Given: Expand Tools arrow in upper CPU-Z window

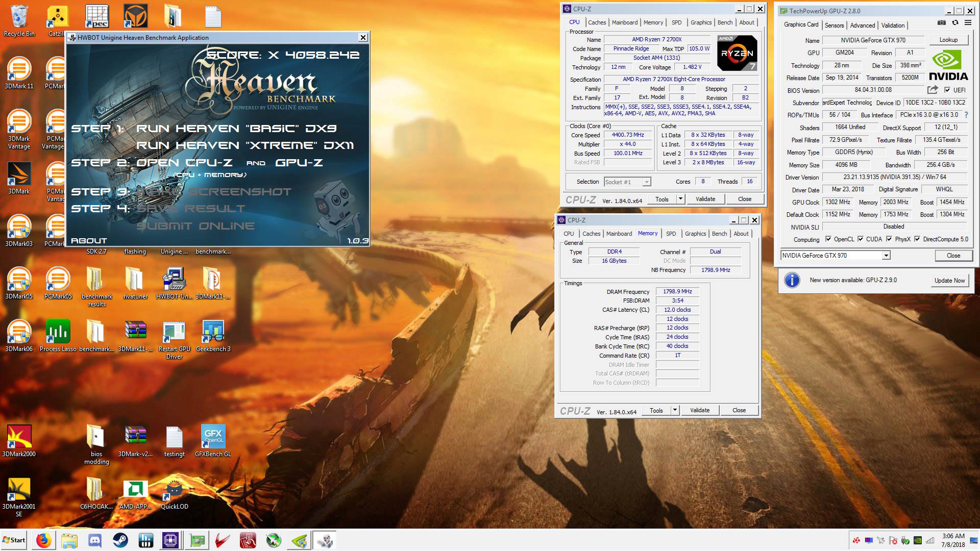Looking at the screenshot, I should (680, 199).
